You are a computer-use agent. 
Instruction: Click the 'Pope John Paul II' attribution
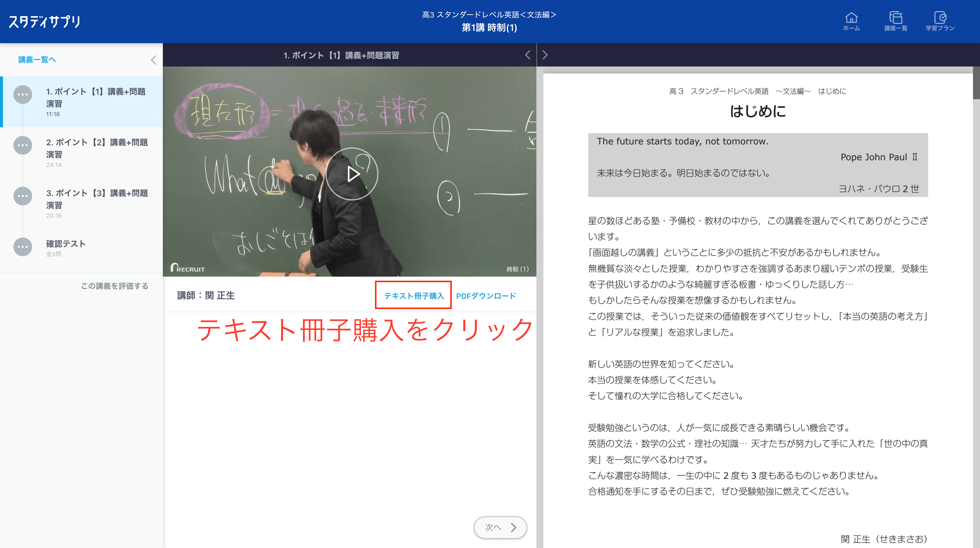pyautogui.click(x=879, y=157)
